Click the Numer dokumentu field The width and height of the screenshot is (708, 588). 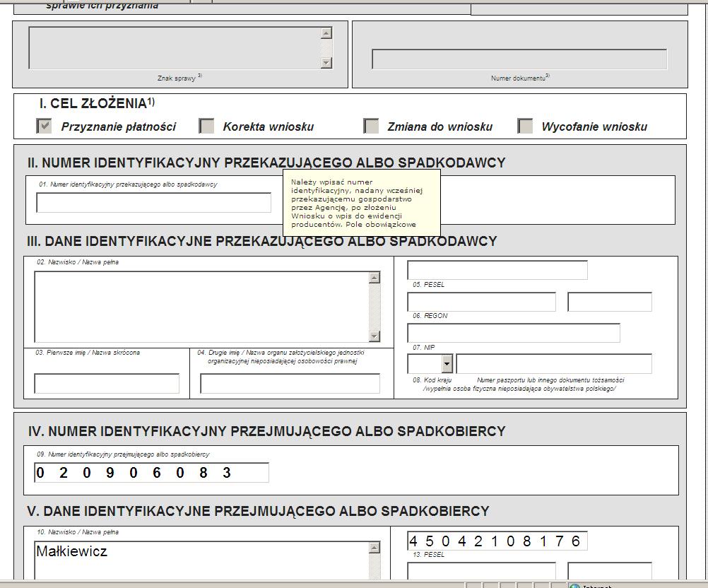coord(519,59)
